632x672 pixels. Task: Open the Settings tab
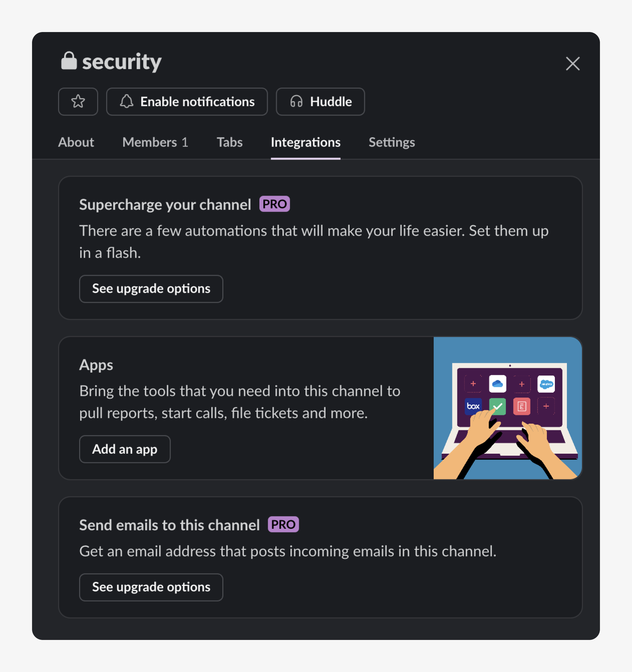(392, 142)
